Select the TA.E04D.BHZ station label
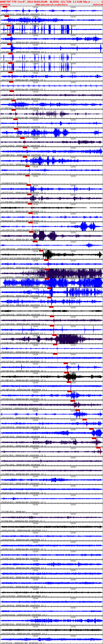 click(23, 343)
